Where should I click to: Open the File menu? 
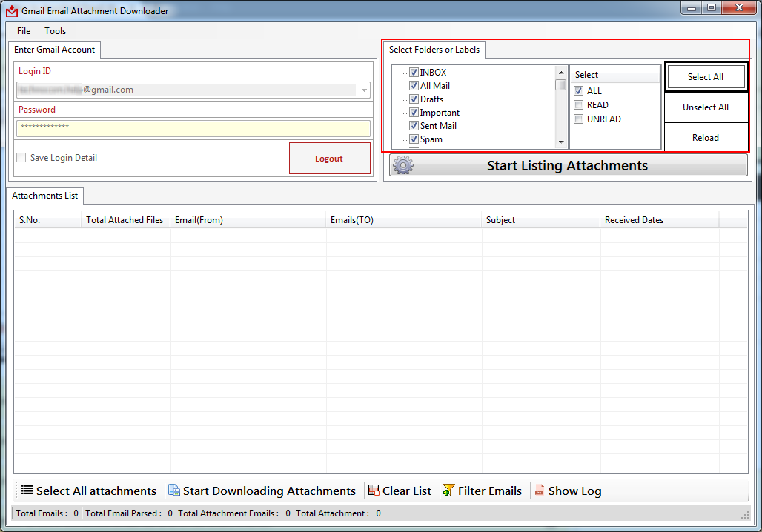24,31
